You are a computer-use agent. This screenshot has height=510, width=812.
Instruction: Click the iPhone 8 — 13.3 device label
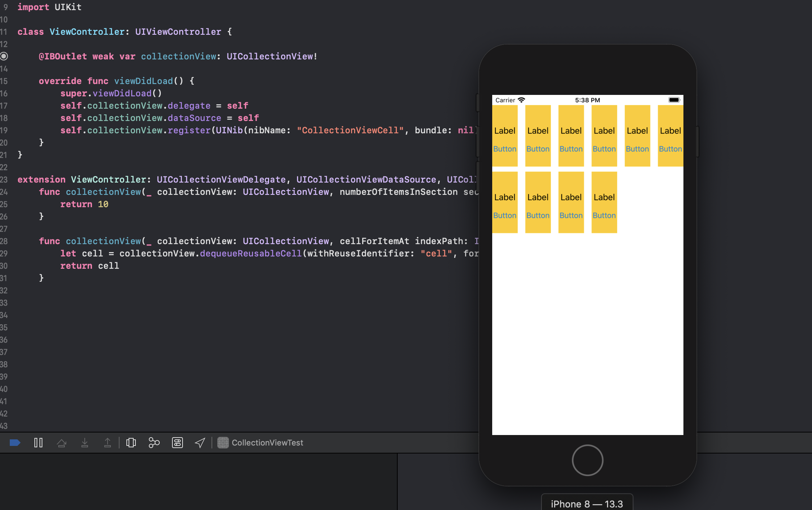[587, 504]
